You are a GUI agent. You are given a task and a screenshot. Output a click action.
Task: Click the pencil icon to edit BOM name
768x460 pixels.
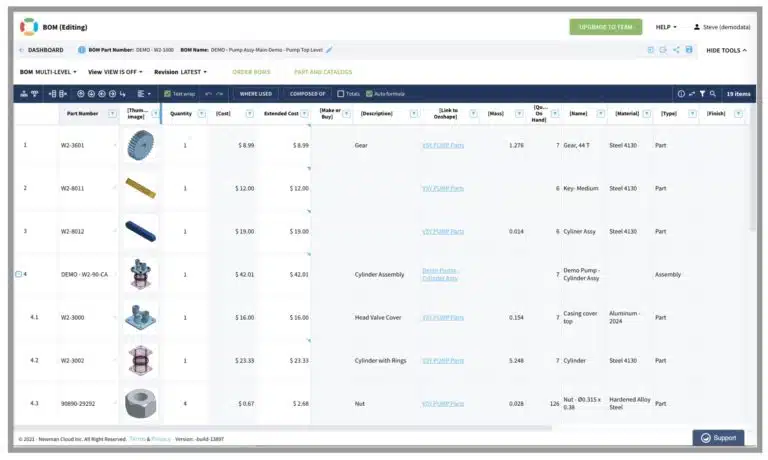coord(329,49)
